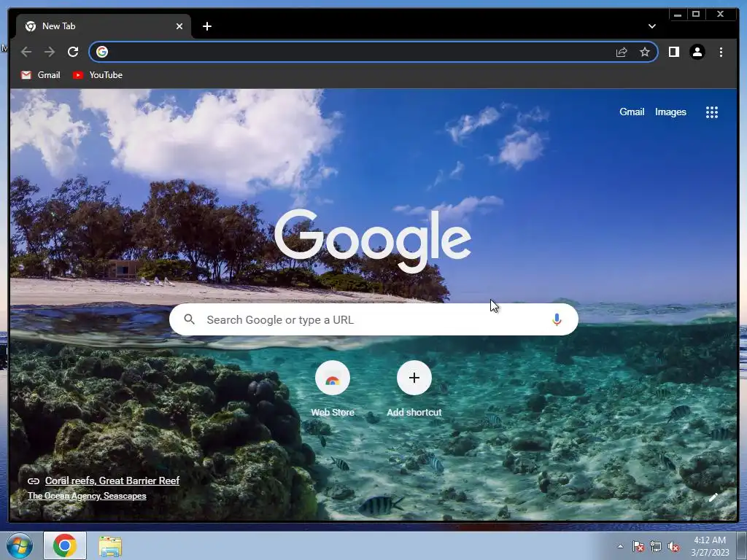Open The Ocean Agency, Seascapes link
Image resolution: width=747 pixels, height=560 pixels.
(x=87, y=496)
